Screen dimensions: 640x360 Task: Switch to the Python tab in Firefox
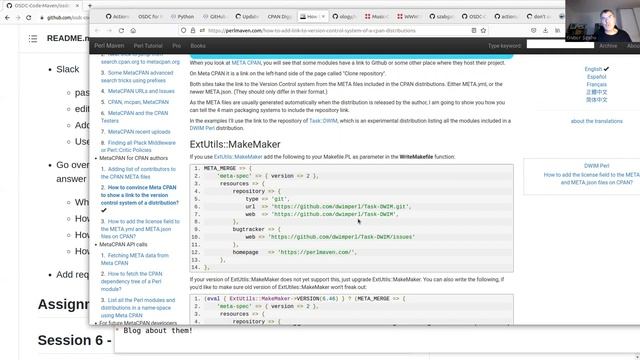click(182, 17)
